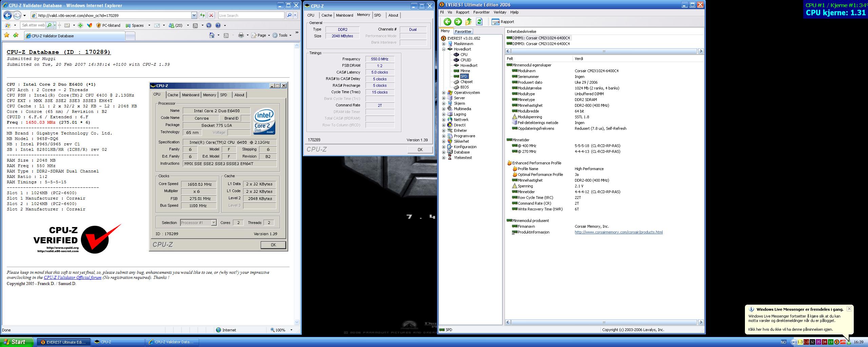Close the Windows Live Messenger notification balloon
Screen dimensions: 868x347
click(849, 309)
